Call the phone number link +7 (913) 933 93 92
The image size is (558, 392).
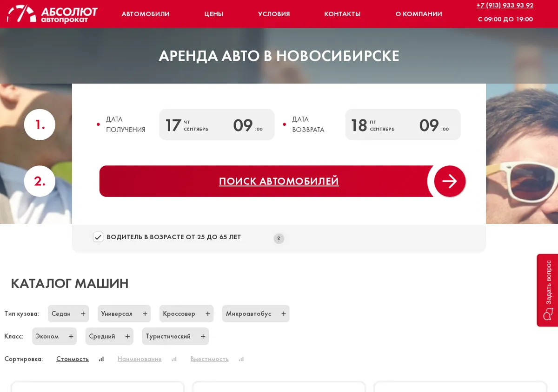(x=505, y=6)
